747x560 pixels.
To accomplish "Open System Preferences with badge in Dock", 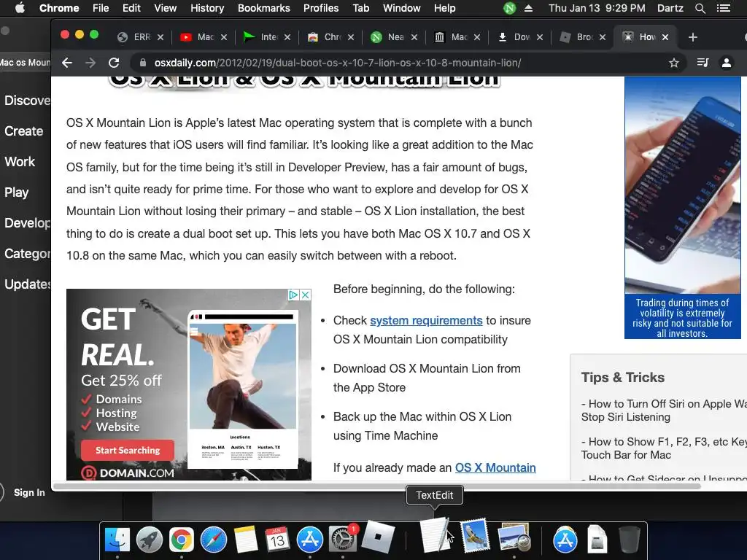I will point(343,539).
